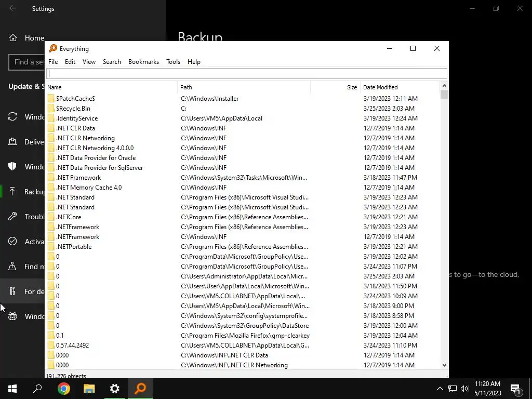Open the volume control in system tray
This screenshot has height=399, width=532.
click(464, 389)
